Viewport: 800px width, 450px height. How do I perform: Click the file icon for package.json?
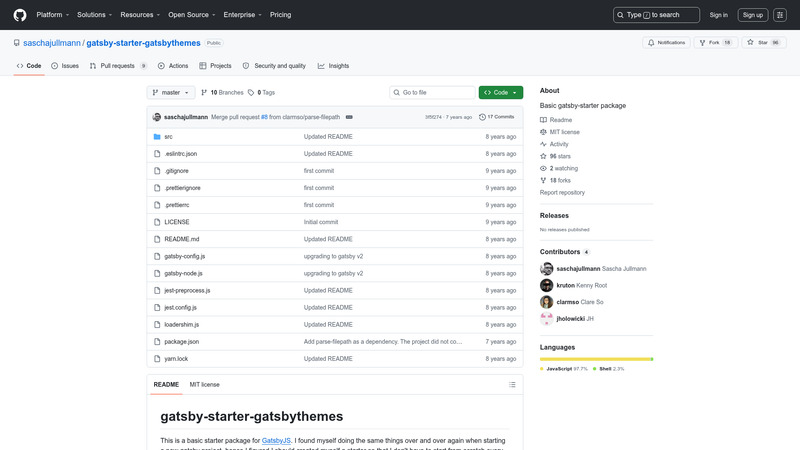click(157, 342)
